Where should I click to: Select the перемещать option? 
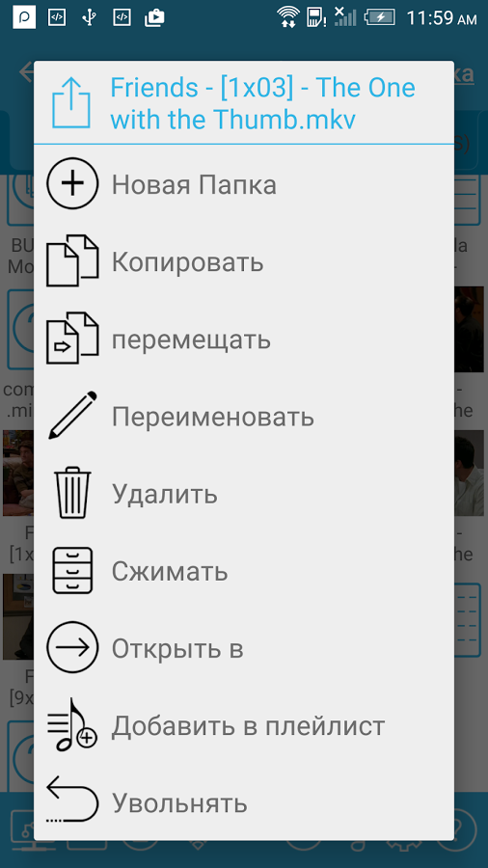(191, 339)
